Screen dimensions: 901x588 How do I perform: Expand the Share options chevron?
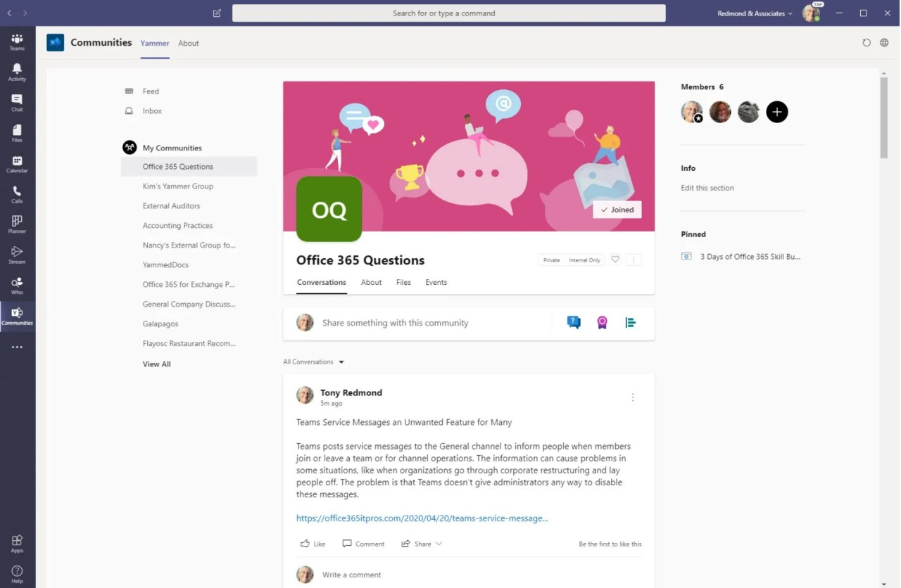[x=437, y=543]
